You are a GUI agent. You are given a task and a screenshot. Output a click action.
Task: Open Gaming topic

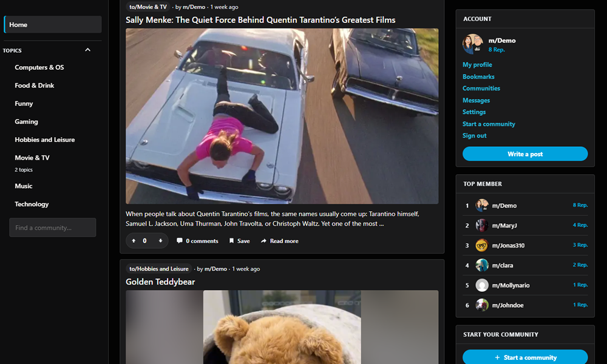coord(26,121)
